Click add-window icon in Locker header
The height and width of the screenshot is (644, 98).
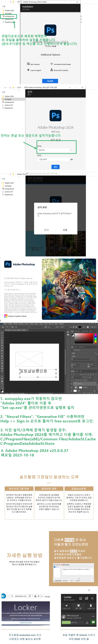[81, 598]
